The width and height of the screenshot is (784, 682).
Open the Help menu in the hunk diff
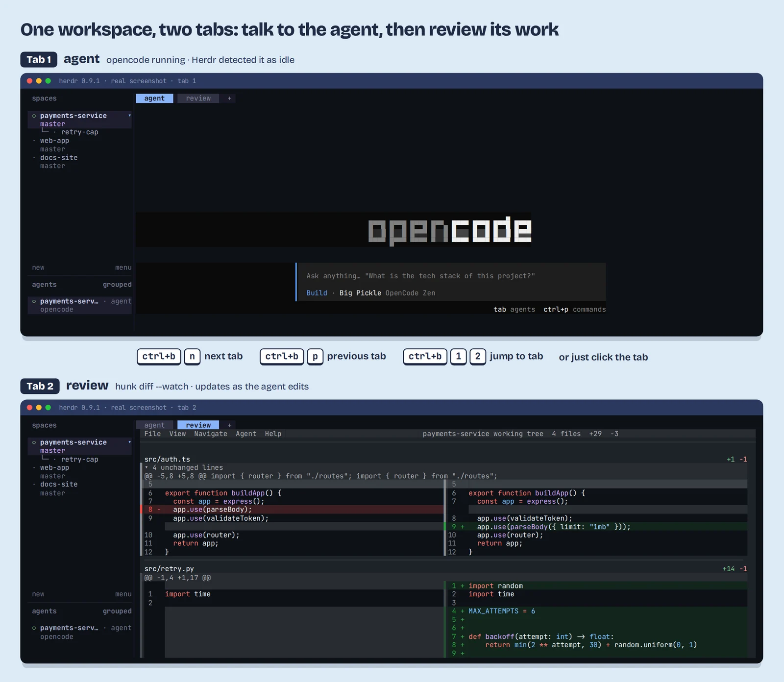(273, 434)
